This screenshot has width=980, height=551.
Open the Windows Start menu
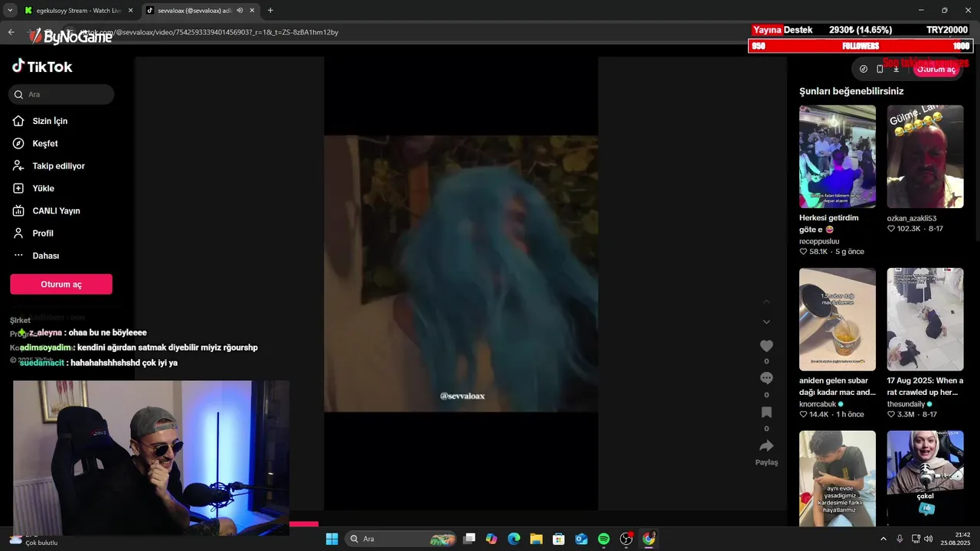(332, 539)
